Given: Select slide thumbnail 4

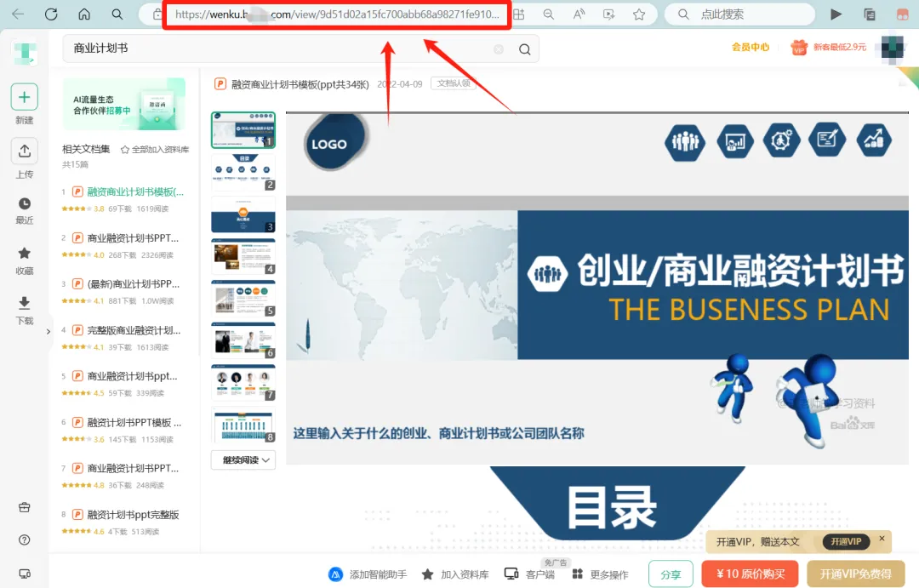Looking at the screenshot, I should (x=243, y=257).
